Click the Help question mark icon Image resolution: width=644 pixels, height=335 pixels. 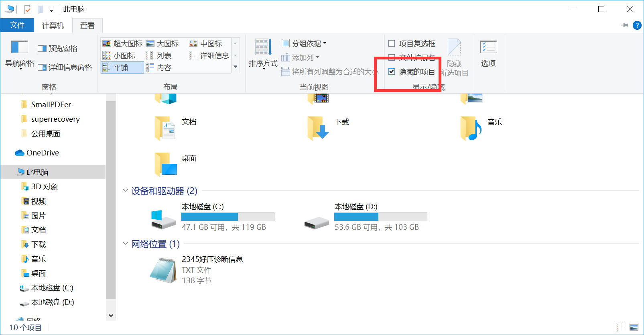637,25
